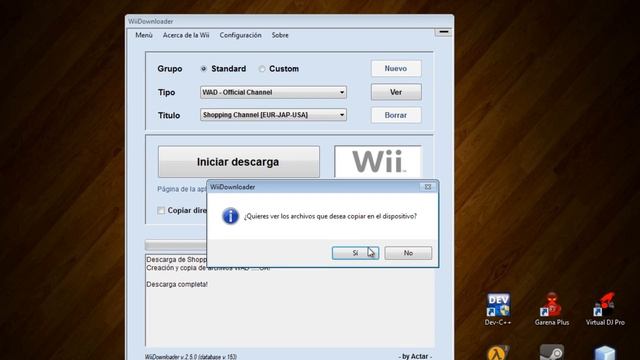Click the 'by Actar' credit text
640x360 pixels.
[415, 356]
